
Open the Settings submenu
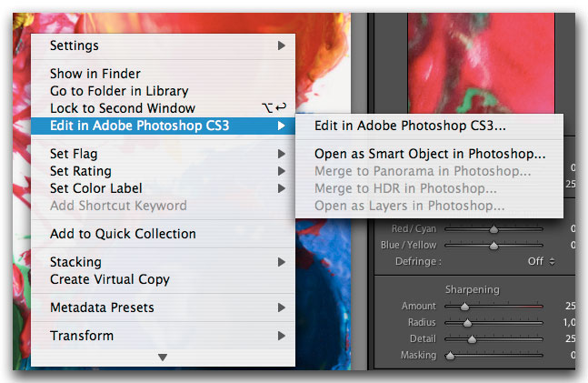[163, 45]
